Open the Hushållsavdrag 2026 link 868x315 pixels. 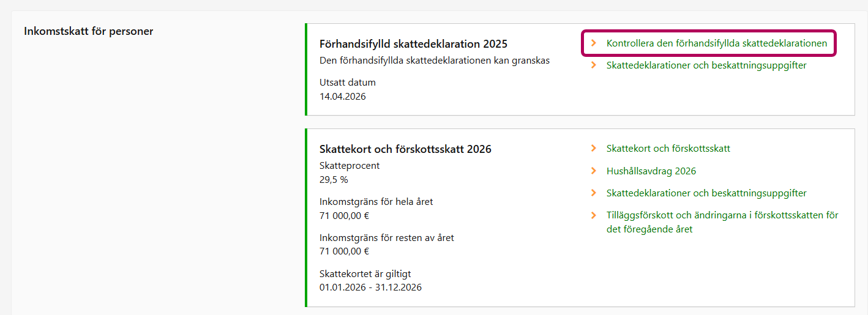point(651,171)
